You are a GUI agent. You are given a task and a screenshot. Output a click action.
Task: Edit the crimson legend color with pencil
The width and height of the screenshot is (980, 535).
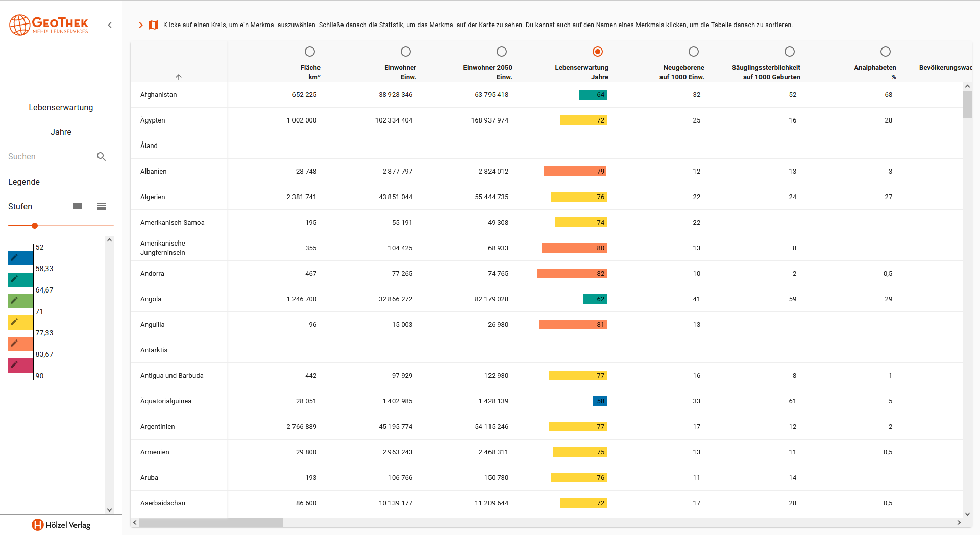[x=20, y=366]
